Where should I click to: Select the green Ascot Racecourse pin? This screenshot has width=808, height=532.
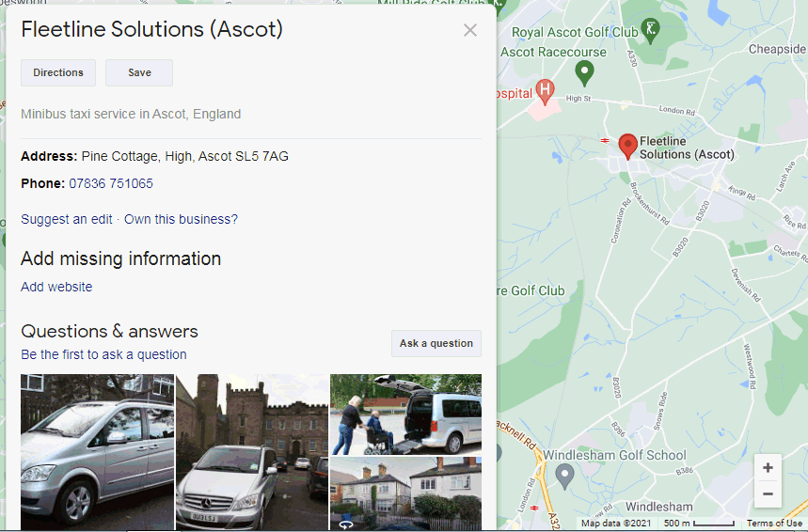(585, 71)
